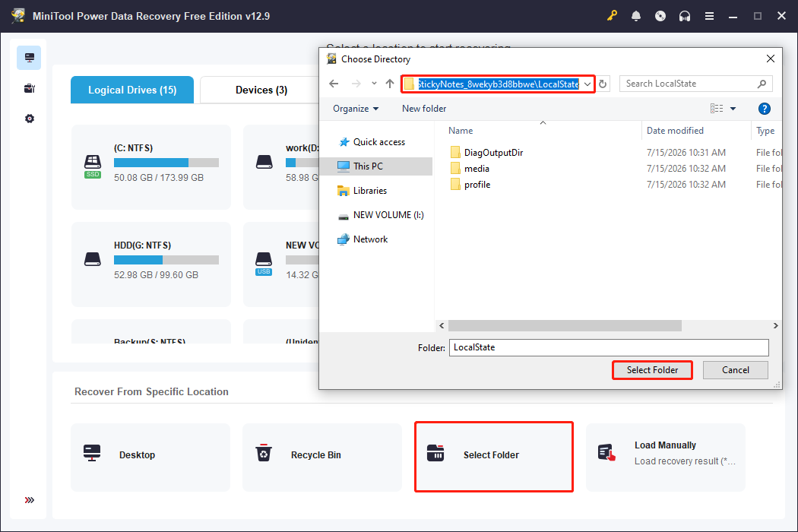Click Cancel in Choose Directory dialog

736,370
